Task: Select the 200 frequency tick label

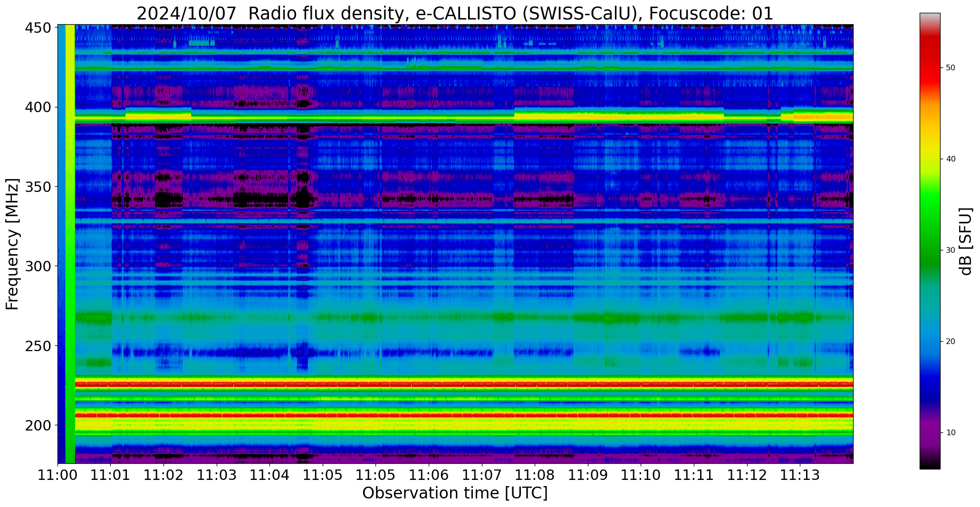Action: [38, 425]
